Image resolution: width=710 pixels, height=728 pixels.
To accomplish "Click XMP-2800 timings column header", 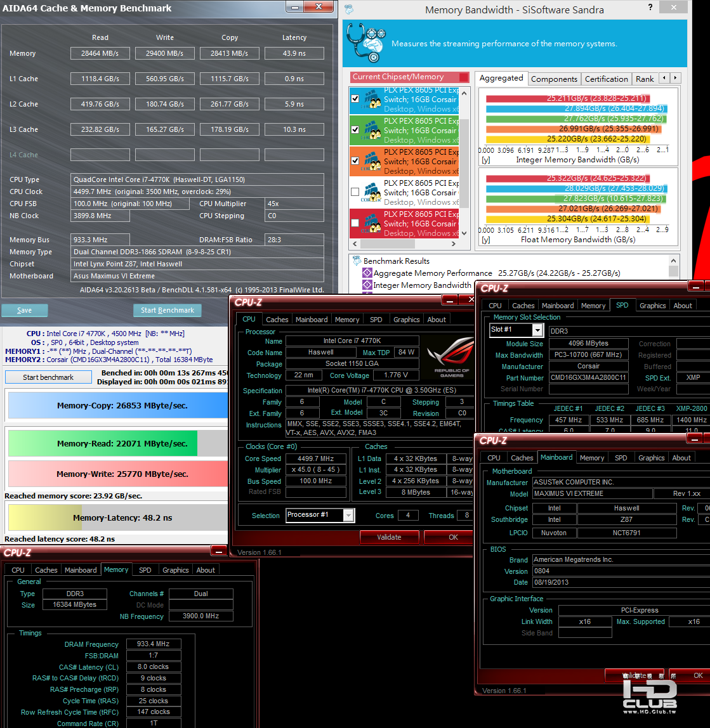I will (692, 408).
